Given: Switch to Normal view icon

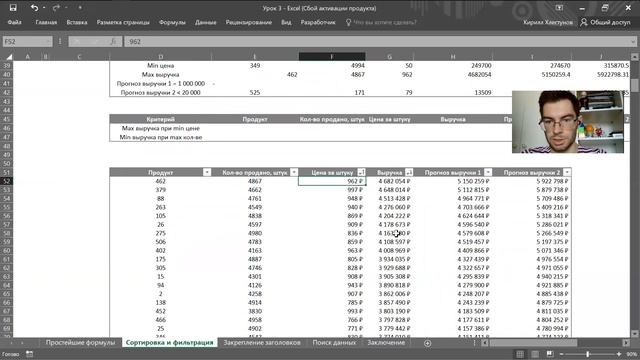Looking at the screenshot, I should point(520,354).
